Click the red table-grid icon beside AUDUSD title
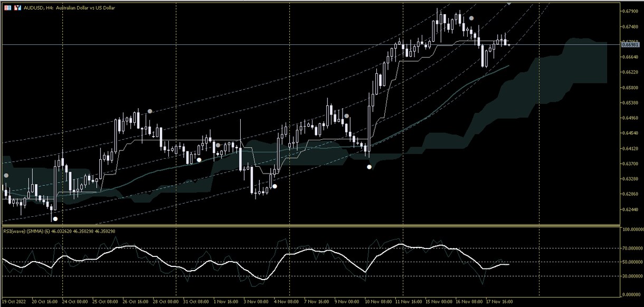644x307 pixels. point(8,8)
